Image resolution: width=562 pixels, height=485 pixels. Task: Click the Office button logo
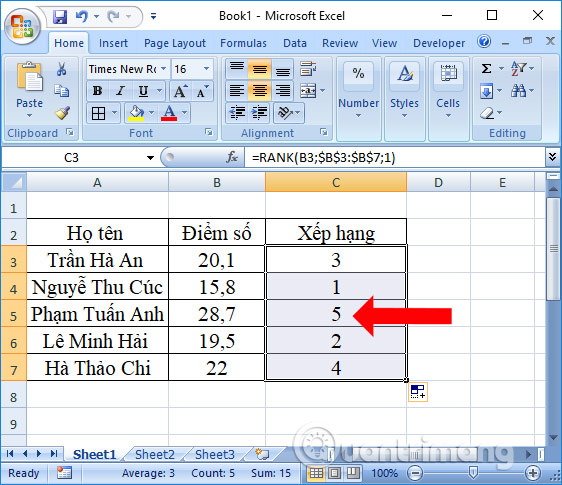point(22,27)
